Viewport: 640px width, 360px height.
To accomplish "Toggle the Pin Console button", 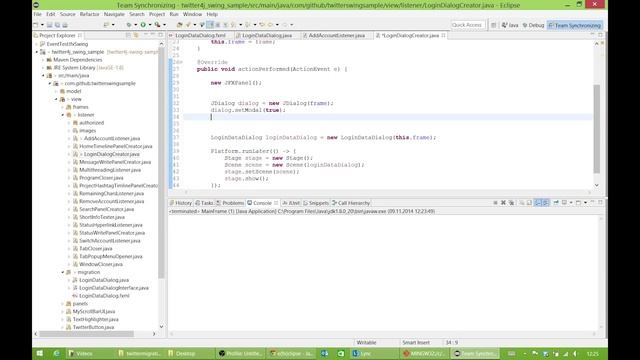I will coord(556,202).
